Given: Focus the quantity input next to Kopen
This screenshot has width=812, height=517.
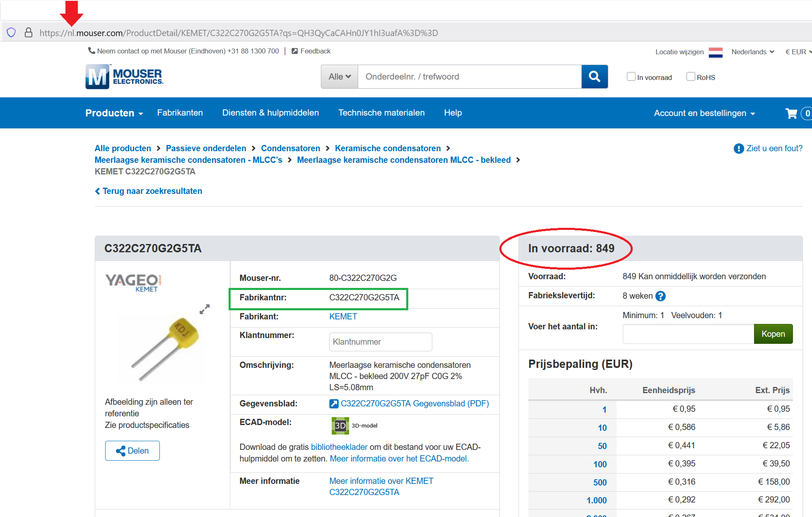Looking at the screenshot, I should (x=688, y=334).
